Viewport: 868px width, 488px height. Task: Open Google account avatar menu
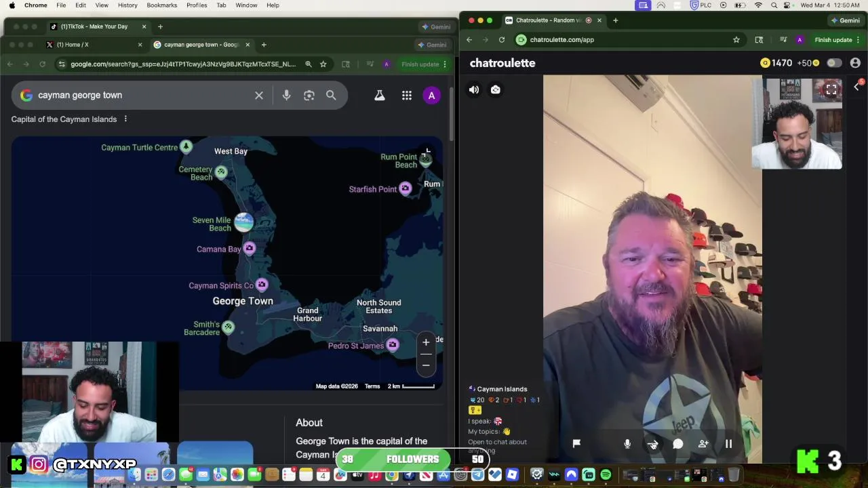432,96
